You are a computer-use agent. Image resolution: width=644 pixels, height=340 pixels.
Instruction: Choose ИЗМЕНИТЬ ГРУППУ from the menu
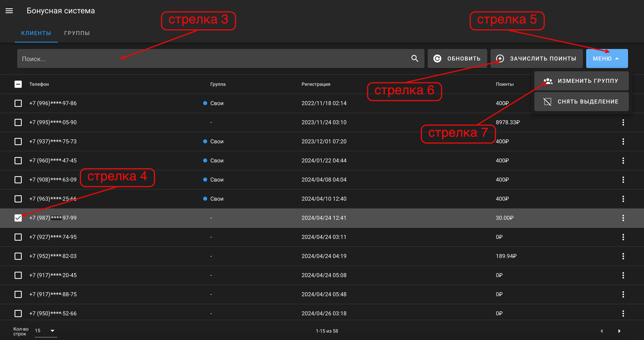tap(581, 81)
